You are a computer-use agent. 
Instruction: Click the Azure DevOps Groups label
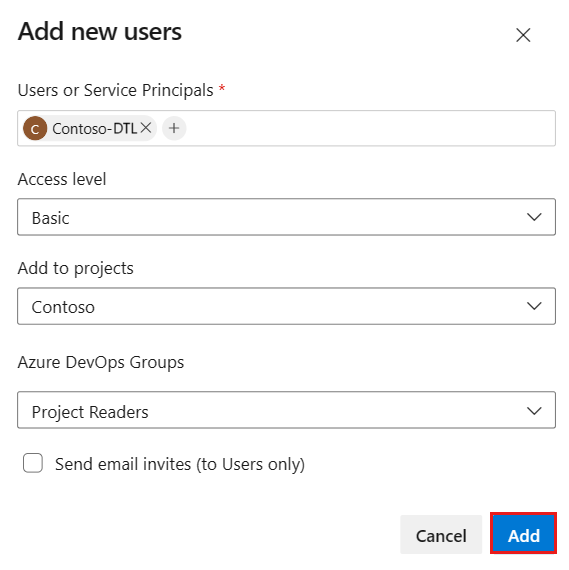pos(101,363)
